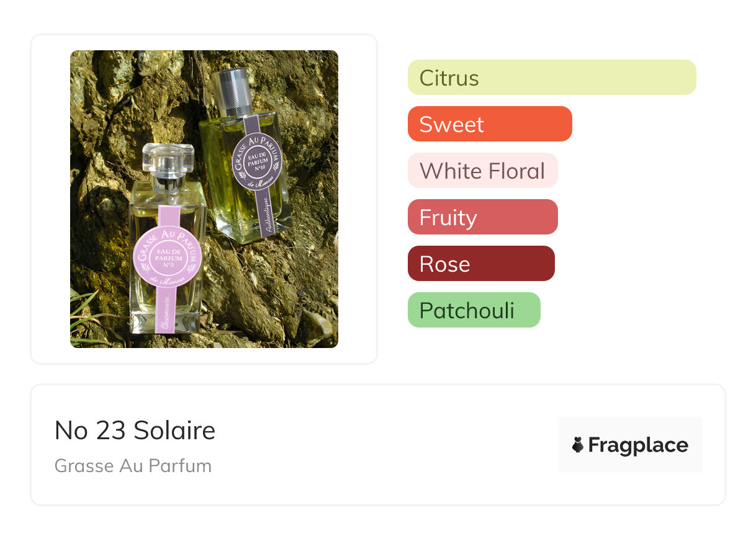Click the Fragplace logo icon
Viewport: 756px width, 536px height.
pyautogui.click(x=578, y=445)
